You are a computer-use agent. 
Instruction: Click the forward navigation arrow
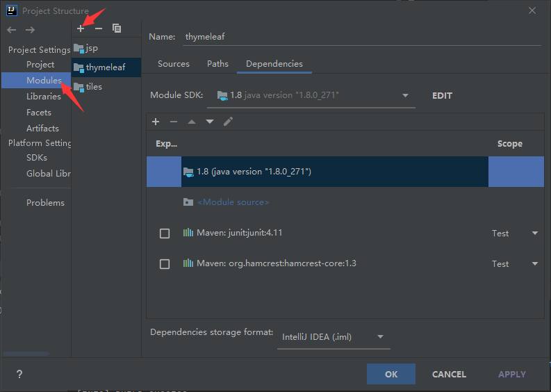pos(30,30)
